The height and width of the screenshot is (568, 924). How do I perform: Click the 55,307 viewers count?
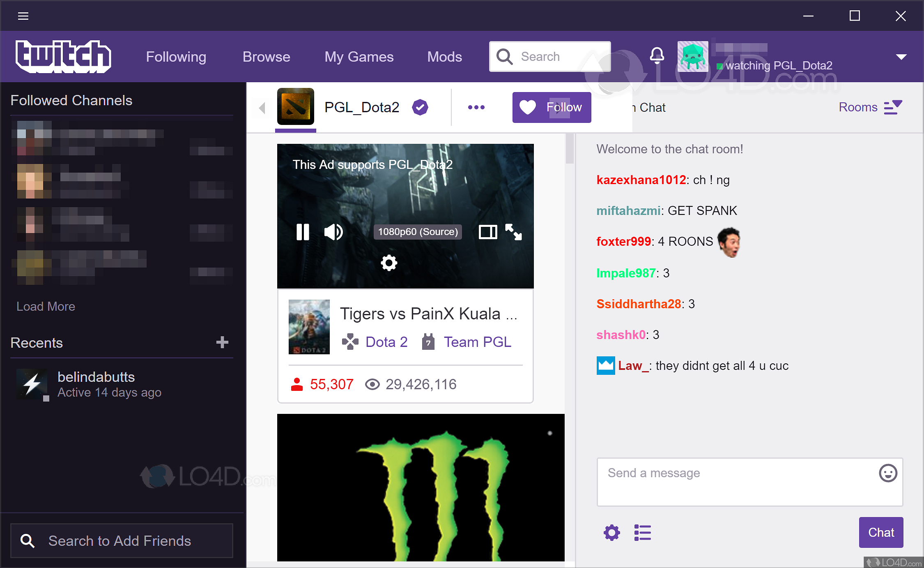point(331,384)
